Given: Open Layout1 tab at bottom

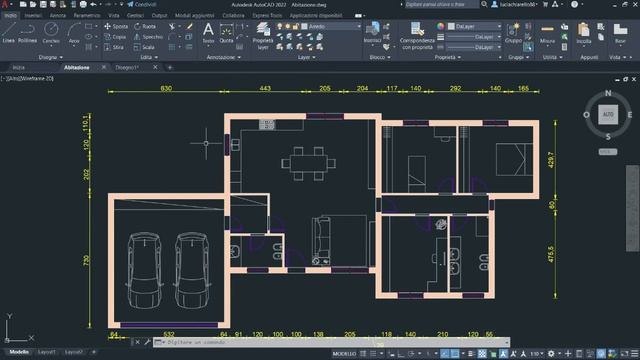Looking at the screenshot, I should coord(47,352).
